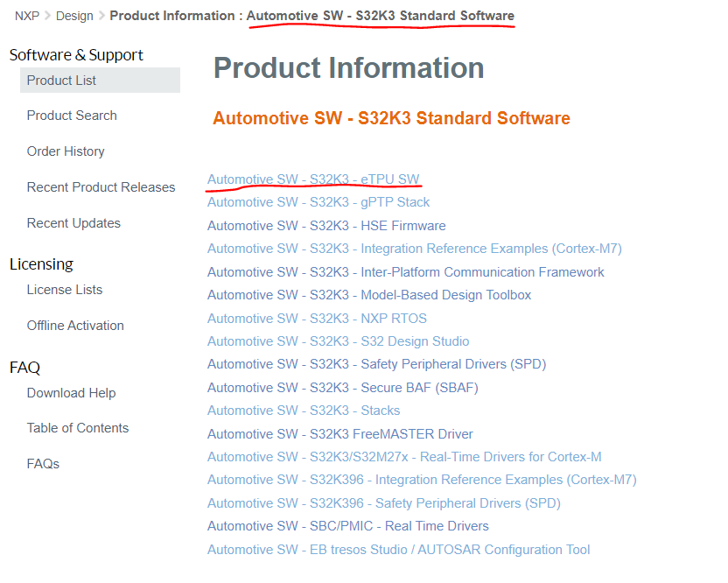Open the FAQs page from the sidebar
The image size is (728, 583).
45,463
